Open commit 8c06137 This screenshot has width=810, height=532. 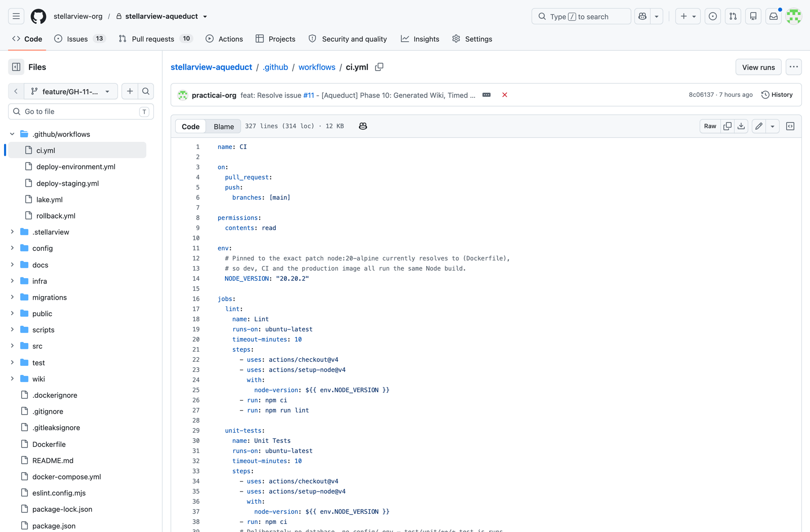701,95
